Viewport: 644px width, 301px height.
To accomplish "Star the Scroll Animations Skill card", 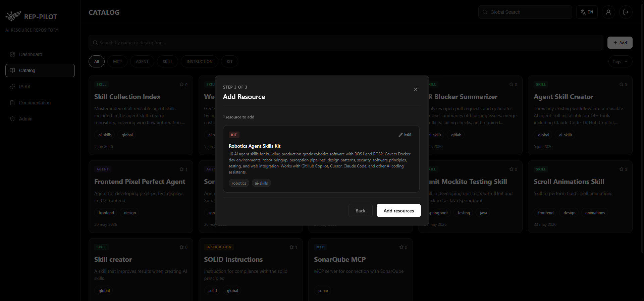I will click(x=621, y=169).
